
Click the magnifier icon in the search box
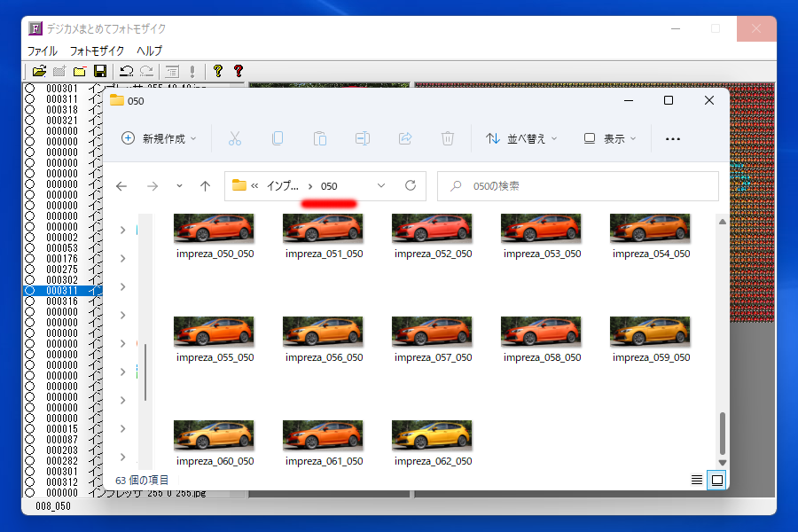tap(456, 186)
